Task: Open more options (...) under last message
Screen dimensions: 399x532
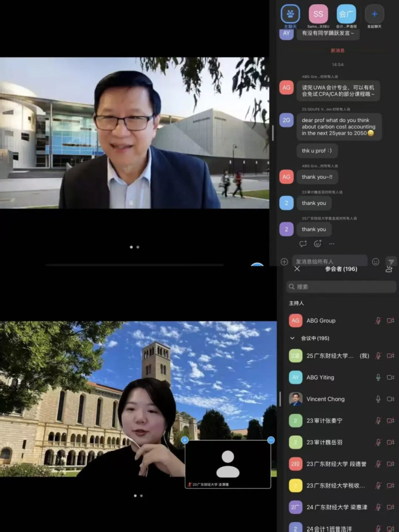Action: 332,244
